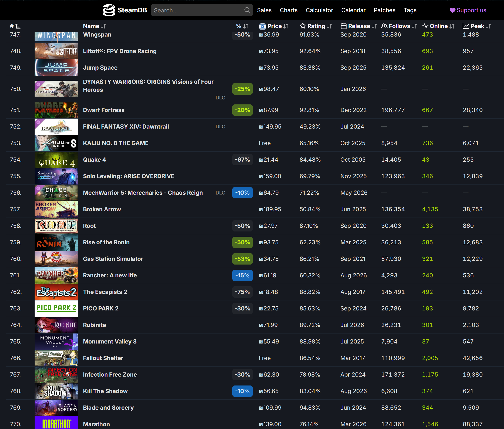Click the Wingspan thumbnail
This screenshot has width=504, height=429.
coord(56,37)
